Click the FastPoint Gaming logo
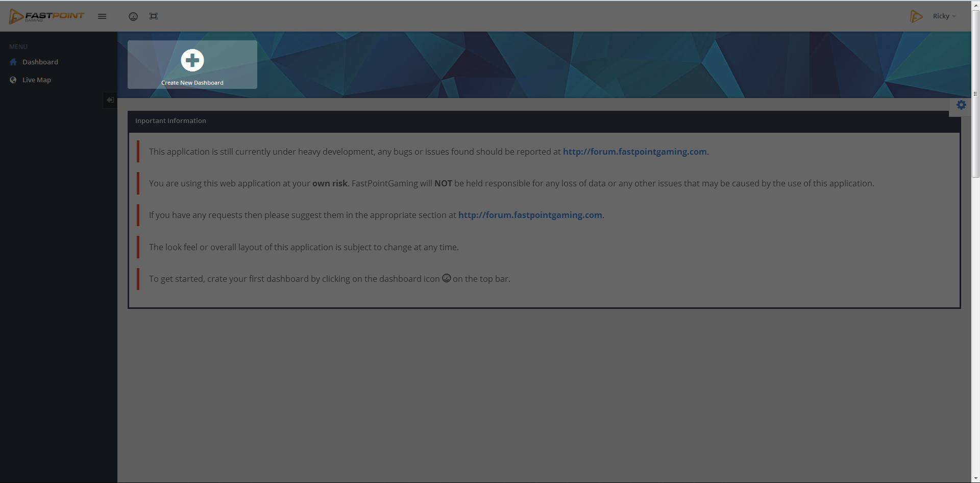Image resolution: width=980 pixels, height=483 pixels. (46, 16)
